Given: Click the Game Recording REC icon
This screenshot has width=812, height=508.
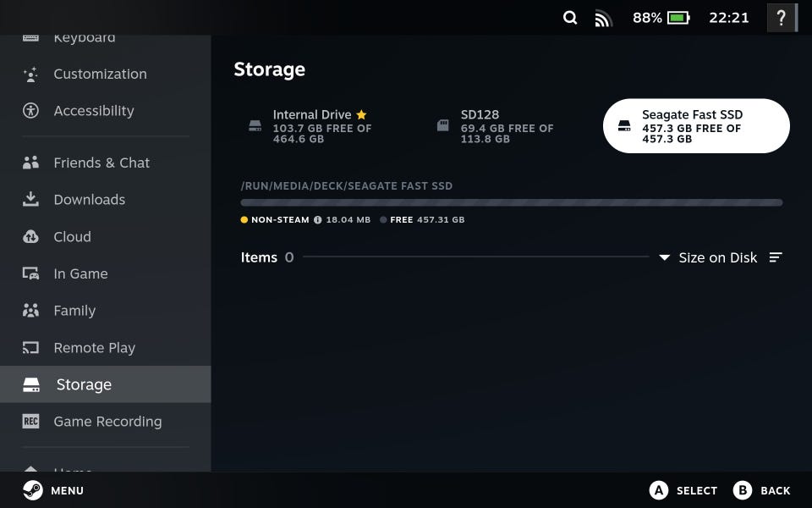Looking at the screenshot, I should click(30, 421).
